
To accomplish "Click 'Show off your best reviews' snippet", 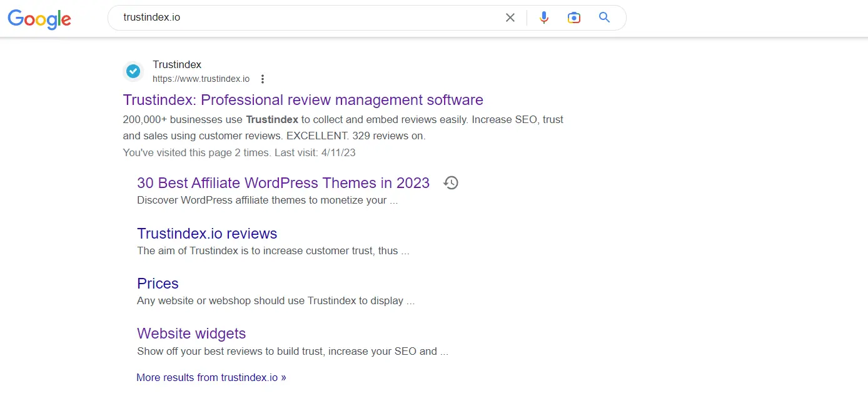I will click(x=293, y=351).
